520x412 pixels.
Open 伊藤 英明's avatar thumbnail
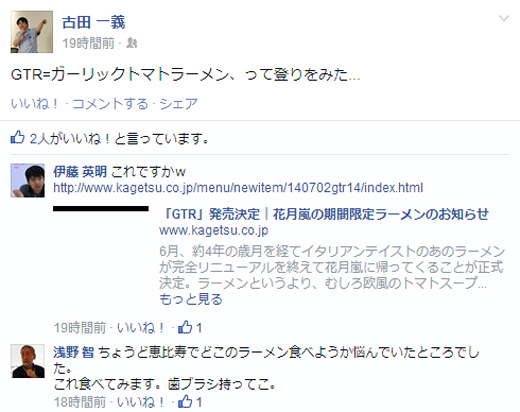point(28,180)
